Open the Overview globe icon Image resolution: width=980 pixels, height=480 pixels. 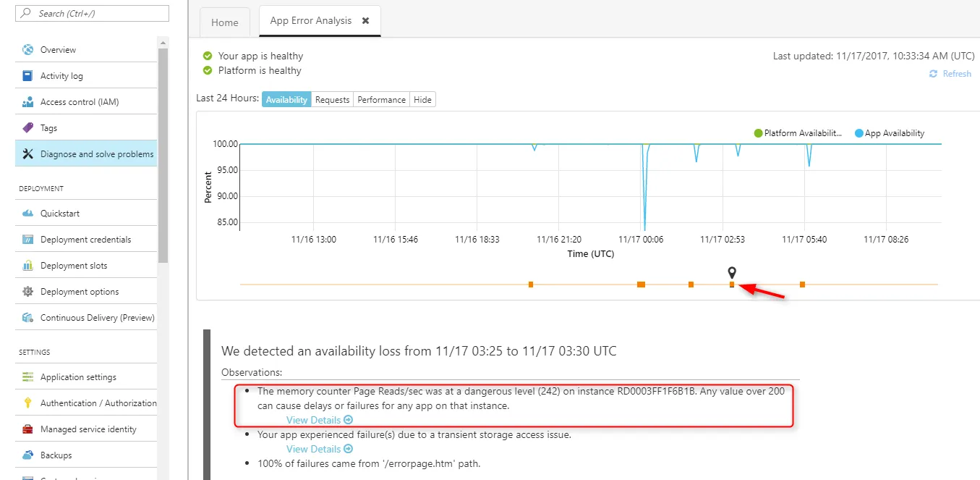point(27,50)
